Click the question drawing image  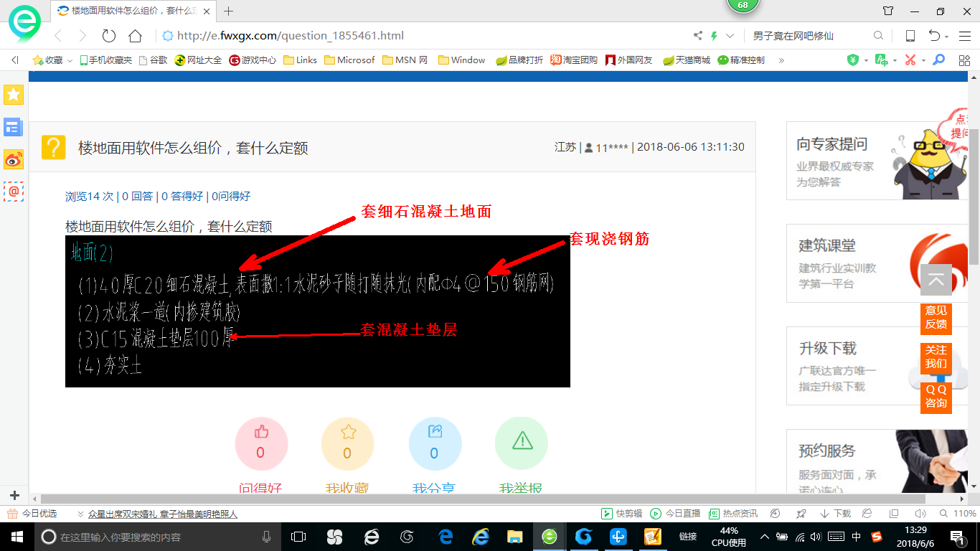click(x=318, y=311)
